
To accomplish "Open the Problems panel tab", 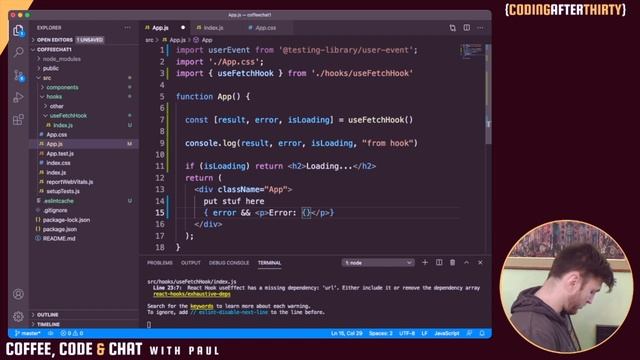I will (160, 263).
